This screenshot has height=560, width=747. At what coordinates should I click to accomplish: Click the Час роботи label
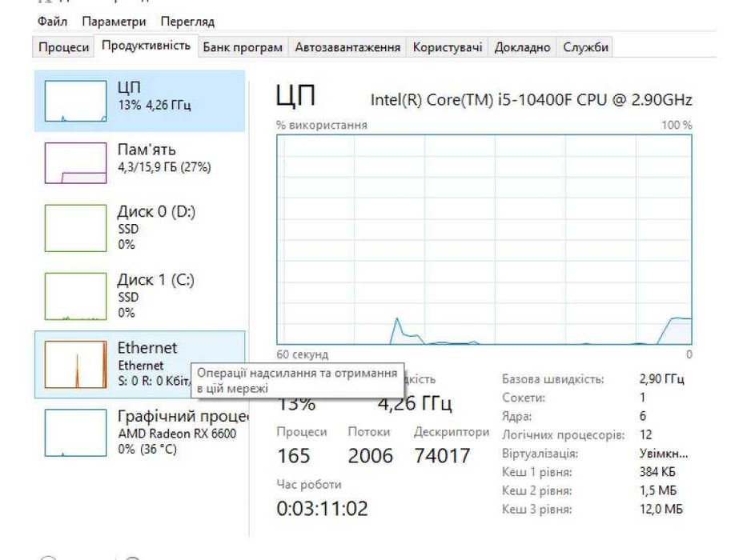pos(309,484)
